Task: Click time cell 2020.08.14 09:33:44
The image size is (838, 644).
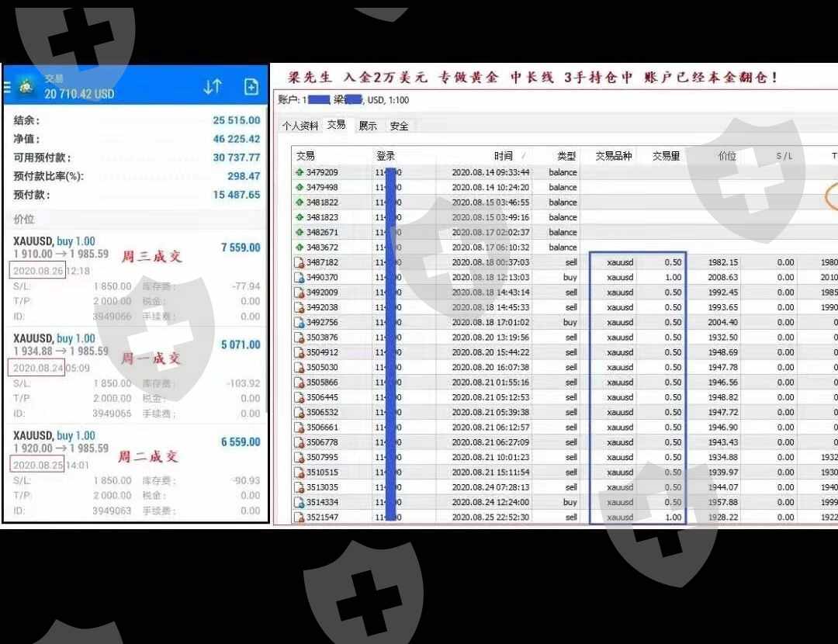Action: click(490, 172)
